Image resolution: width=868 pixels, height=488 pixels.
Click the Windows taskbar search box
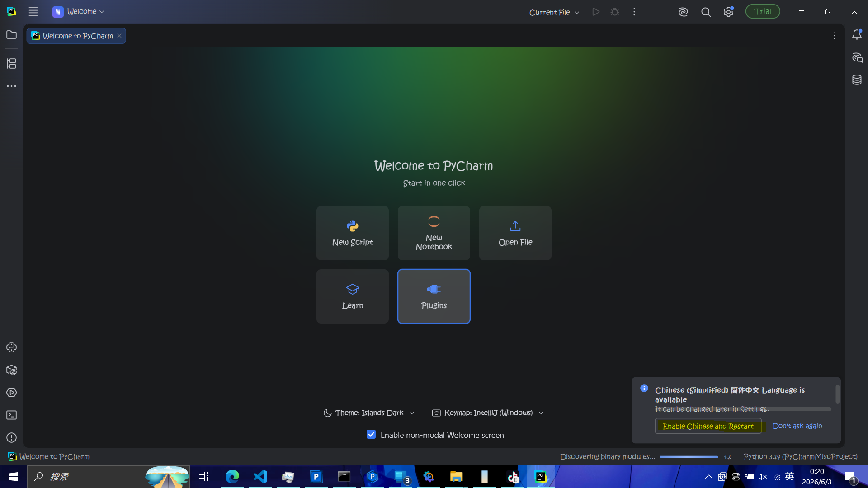108,477
